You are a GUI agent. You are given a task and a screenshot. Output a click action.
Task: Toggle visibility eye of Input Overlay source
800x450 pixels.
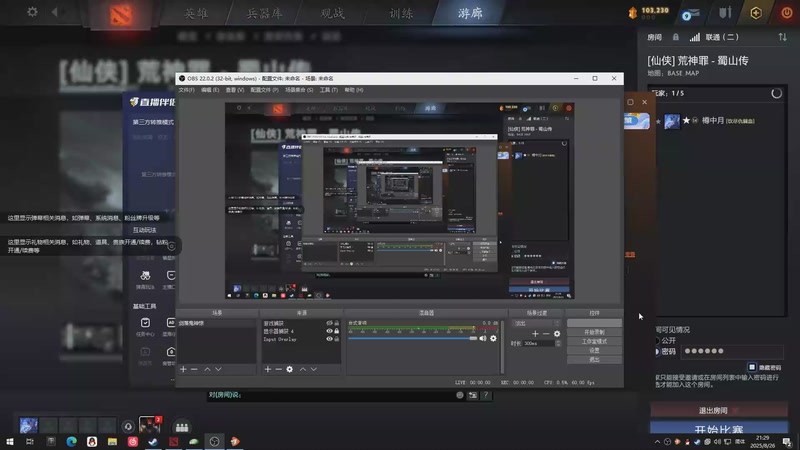pos(329,339)
